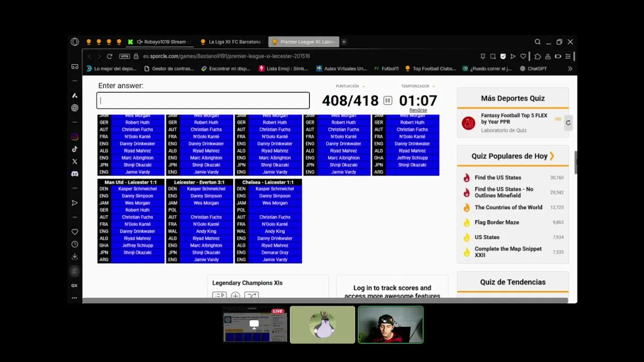Open the sidebar heart bookmarks icon

[74, 232]
